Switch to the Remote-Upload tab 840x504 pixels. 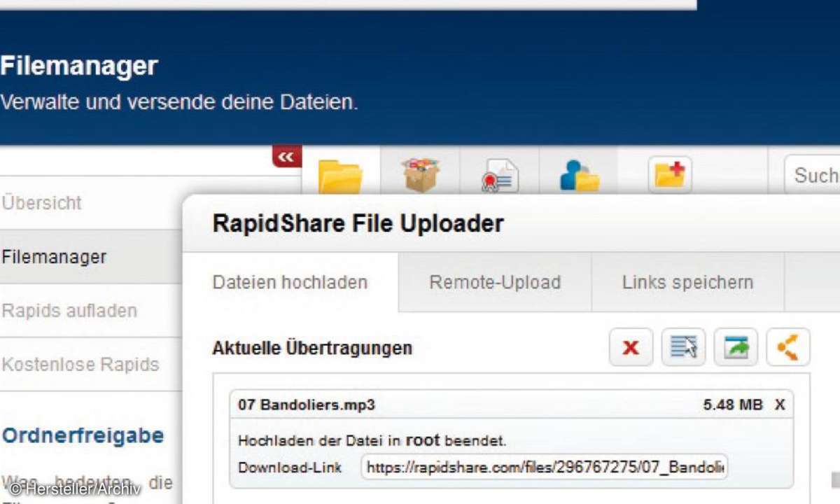[x=495, y=282]
